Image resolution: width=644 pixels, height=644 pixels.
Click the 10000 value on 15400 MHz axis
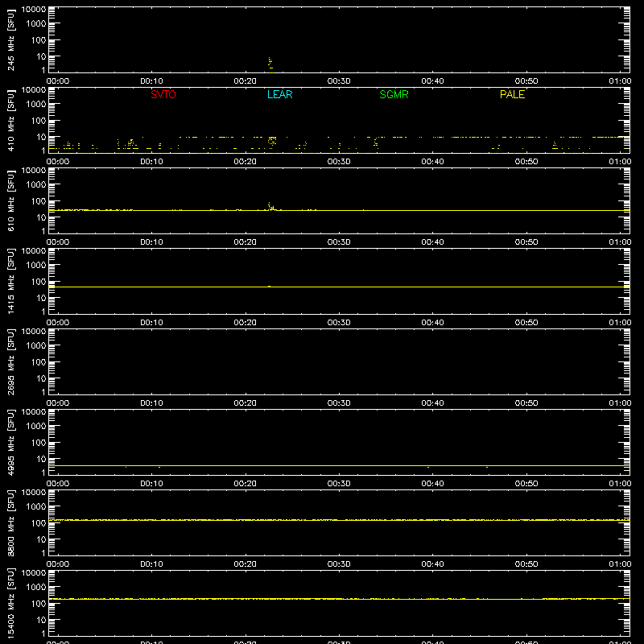pos(34,573)
